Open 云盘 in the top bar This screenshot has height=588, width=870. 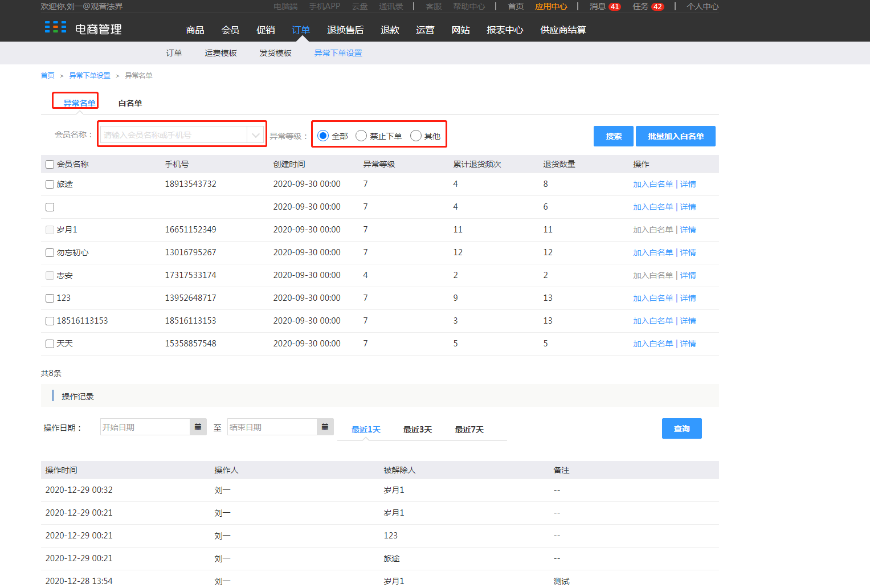point(360,6)
